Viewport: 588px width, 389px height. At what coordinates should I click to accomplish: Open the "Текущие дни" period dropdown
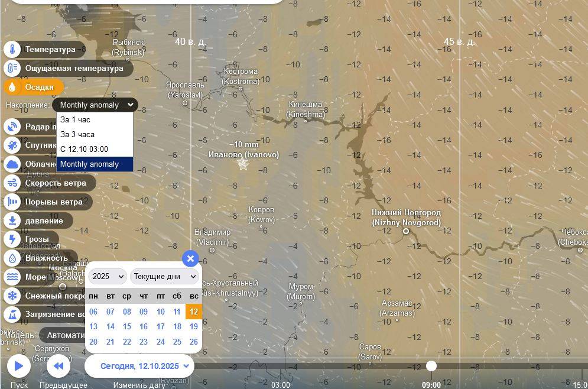[164, 276]
